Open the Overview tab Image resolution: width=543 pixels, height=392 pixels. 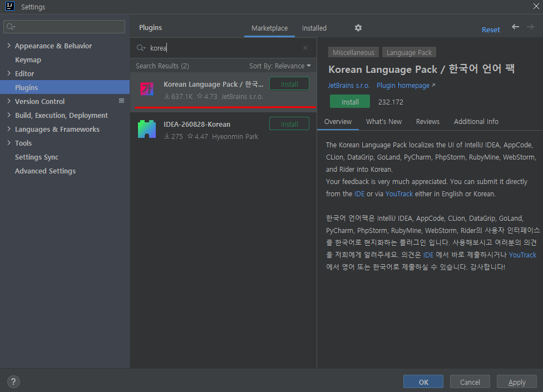click(338, 121)
